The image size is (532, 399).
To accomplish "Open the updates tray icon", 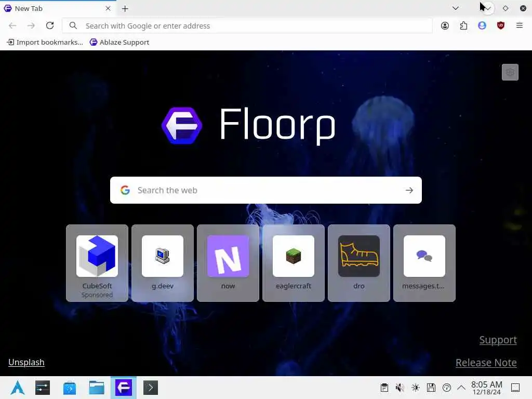I will coord(446,388).
